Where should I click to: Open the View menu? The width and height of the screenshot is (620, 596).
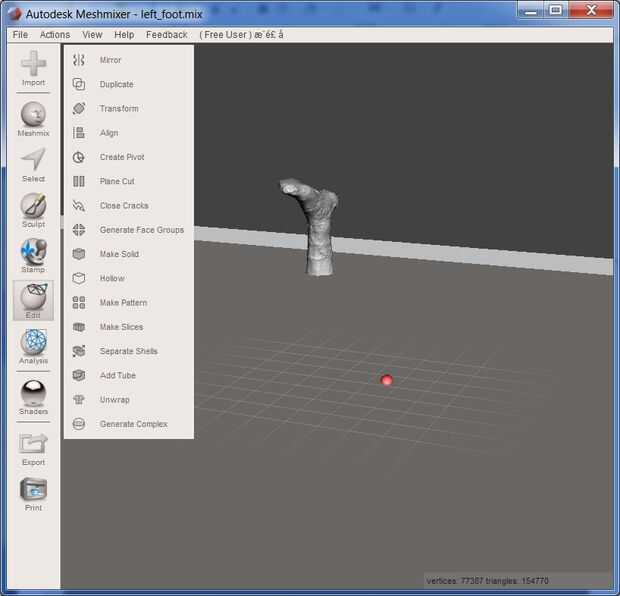coord(92,35)
